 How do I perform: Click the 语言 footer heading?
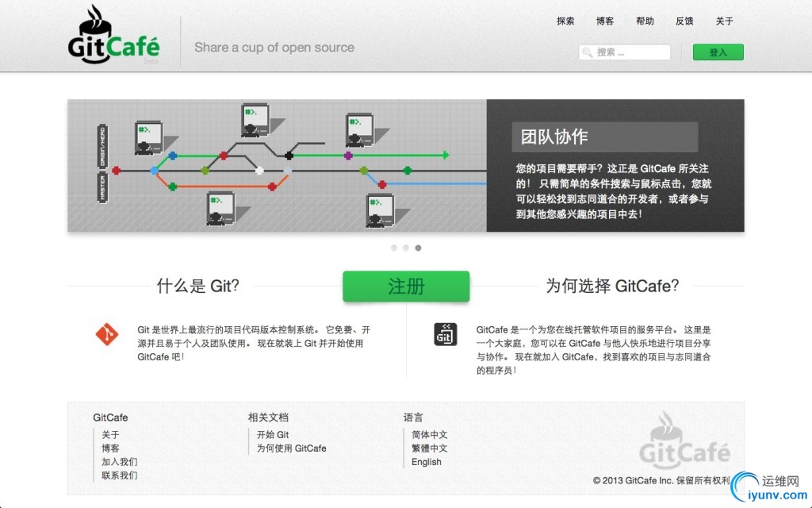[x=413, y=418]
